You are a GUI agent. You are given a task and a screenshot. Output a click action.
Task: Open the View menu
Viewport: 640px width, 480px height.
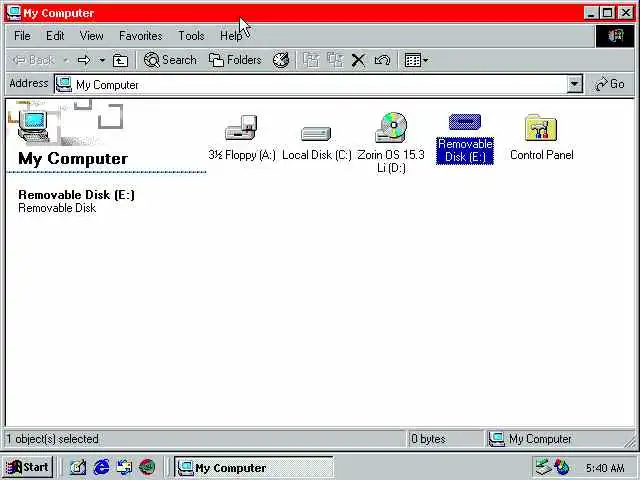(91, 36)
